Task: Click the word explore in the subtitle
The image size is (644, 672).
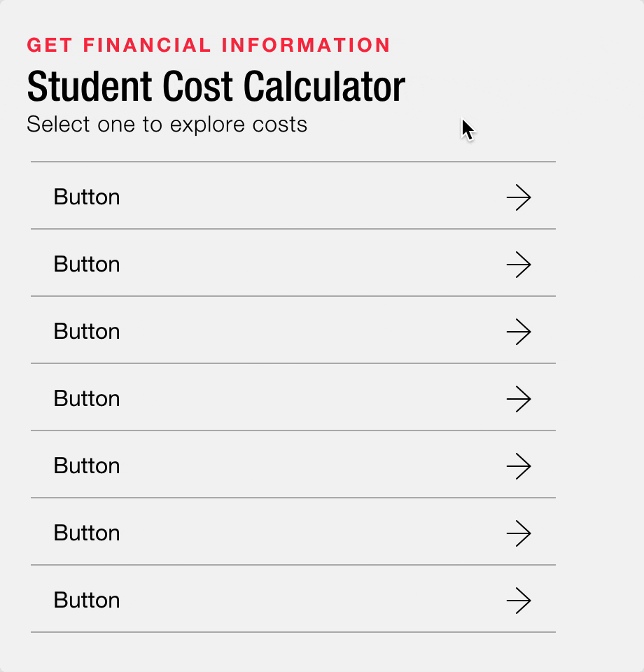Action: coord(207,125)
